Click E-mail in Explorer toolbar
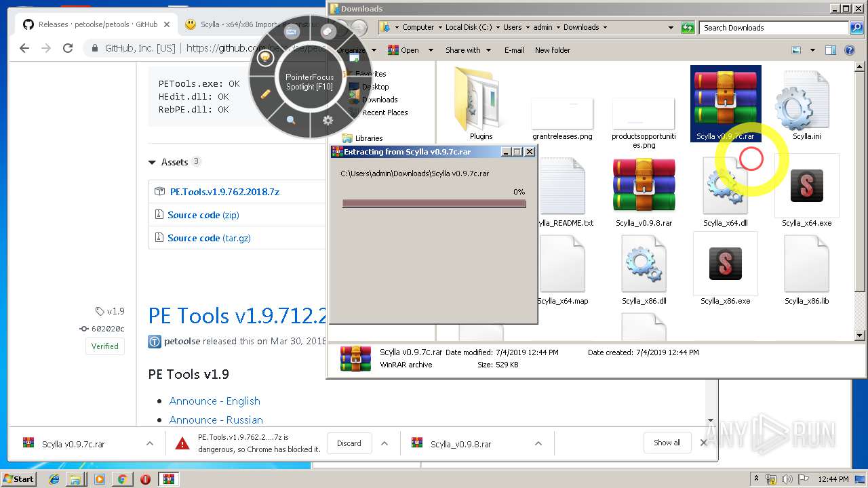The height and width of the screenshot is (488, 868). point(514,50)
